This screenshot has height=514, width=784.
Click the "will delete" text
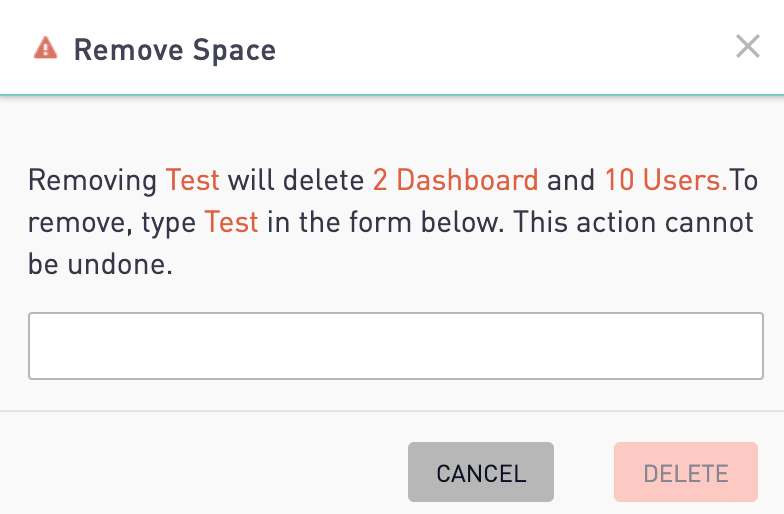click(295, 181)
